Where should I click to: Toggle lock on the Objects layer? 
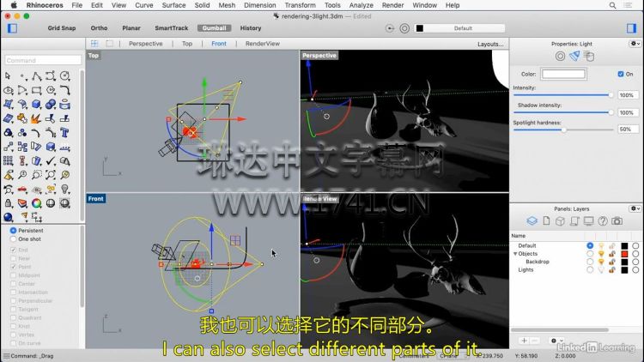point(612,254)
